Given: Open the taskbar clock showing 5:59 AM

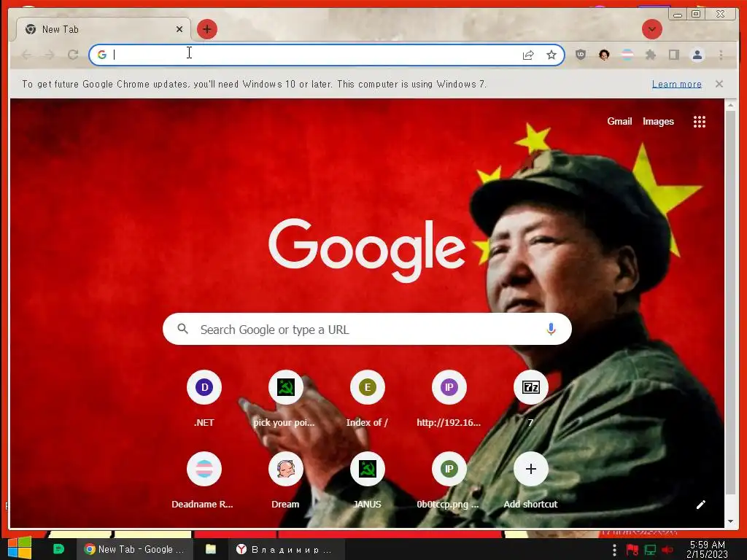Looking at the screenshot, I should click(708, 550).
